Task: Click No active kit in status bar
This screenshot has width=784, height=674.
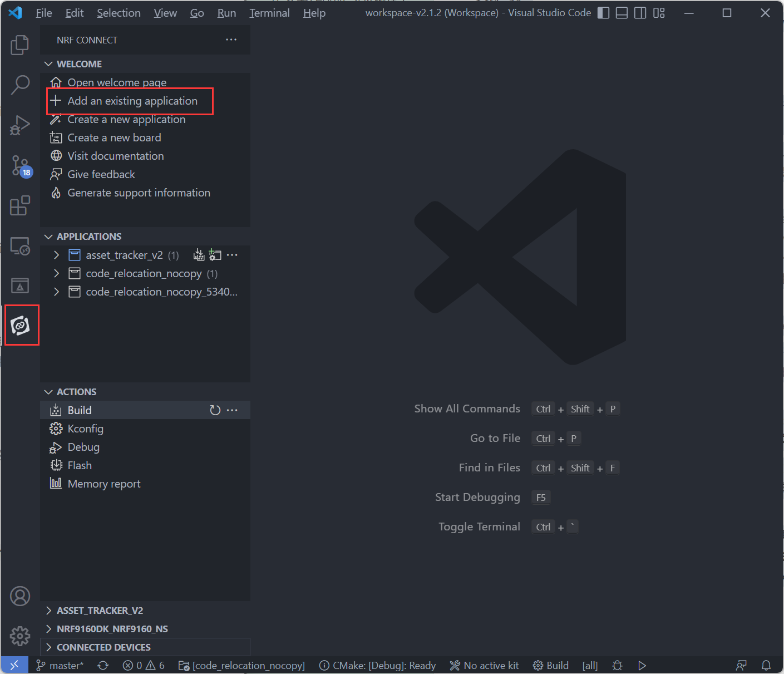Action: (x=485, y=666)
